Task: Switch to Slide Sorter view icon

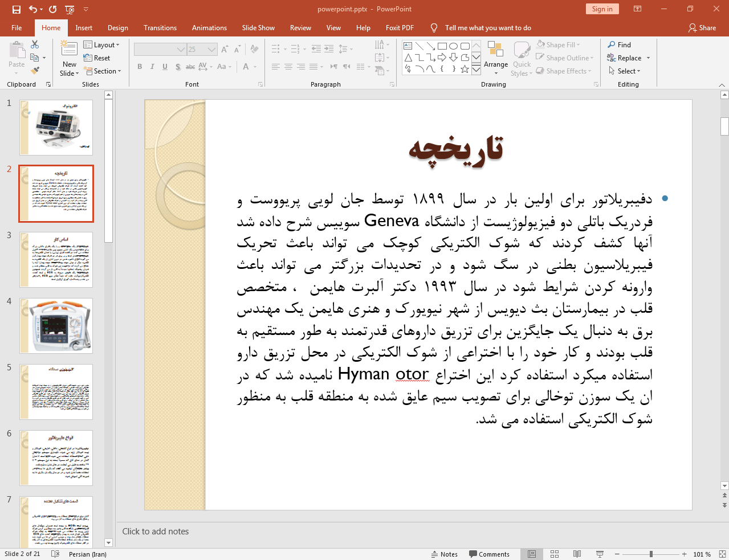Action: [x=555, y=554]
